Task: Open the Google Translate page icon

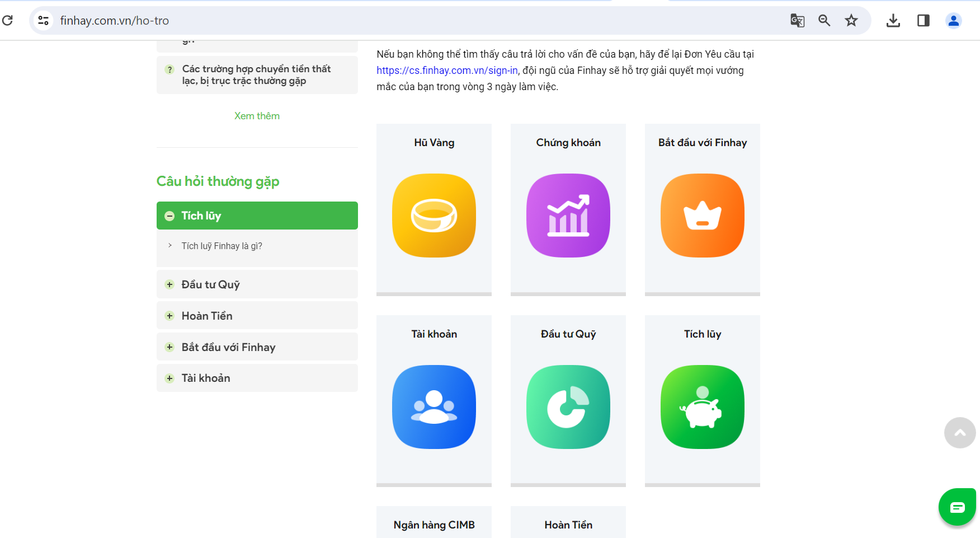Action: pyautogui.click(x=797, y=21)
